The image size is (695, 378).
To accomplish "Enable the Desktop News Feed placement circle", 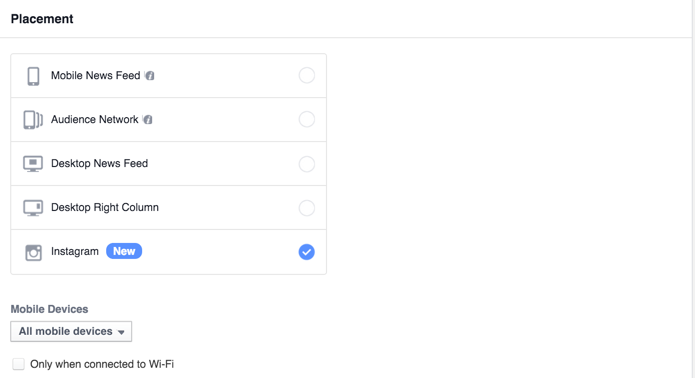I will click(307, 164).
